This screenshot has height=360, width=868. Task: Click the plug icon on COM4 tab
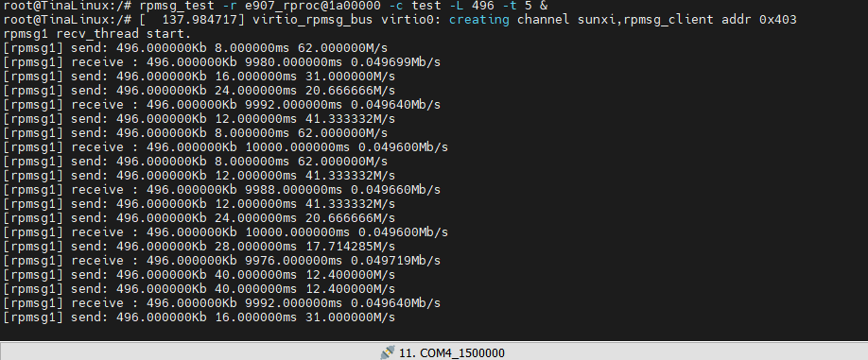388,352
